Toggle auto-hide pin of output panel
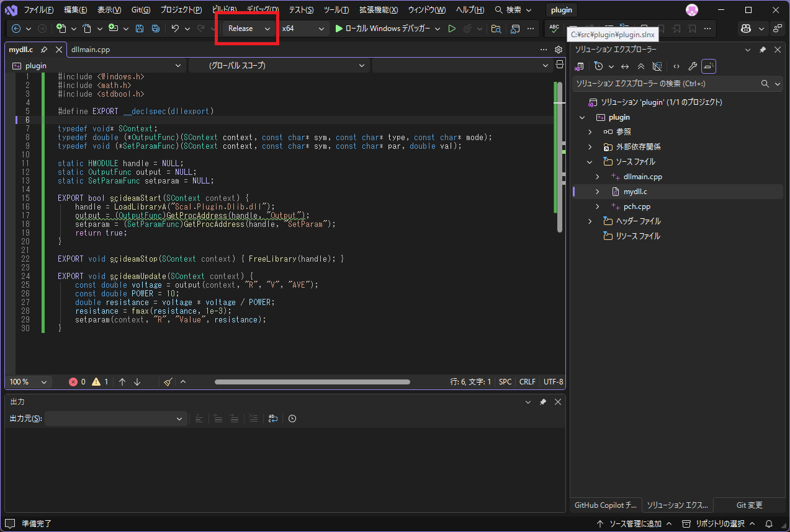The width and height of the screenshot is (790, 532). point(543,402)
